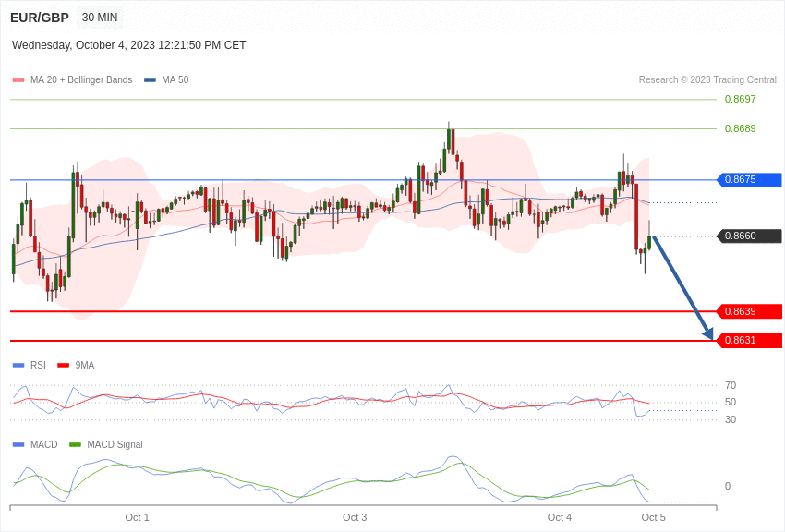The width and height of the screenshot is (785, 532).
Task: Click the Research 2023 Trading Central credit
Action: tap(707, 79)
